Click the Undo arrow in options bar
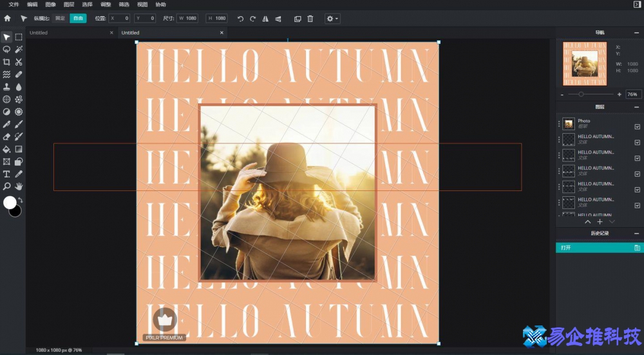Screen dimensions: 644x355 (x=240, y=19)
